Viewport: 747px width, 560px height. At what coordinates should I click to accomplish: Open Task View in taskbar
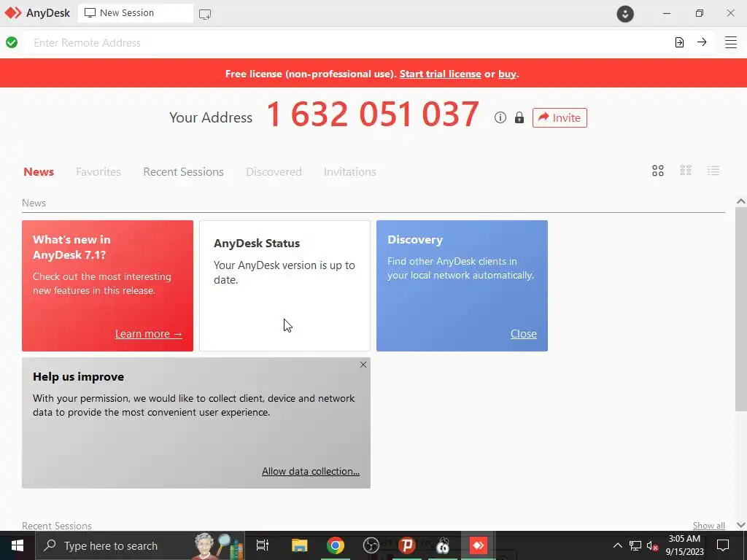(263, 545)
